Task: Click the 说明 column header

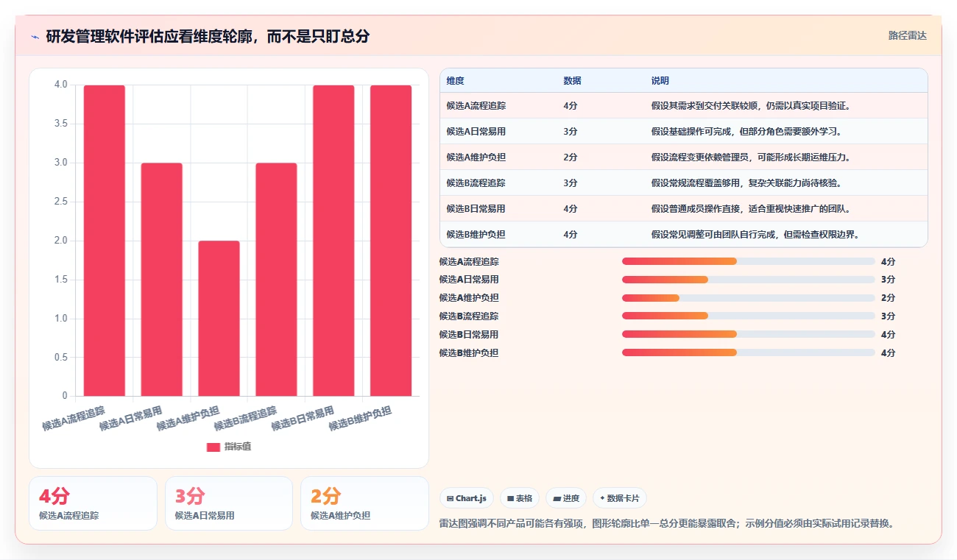Action: (660, 81)
